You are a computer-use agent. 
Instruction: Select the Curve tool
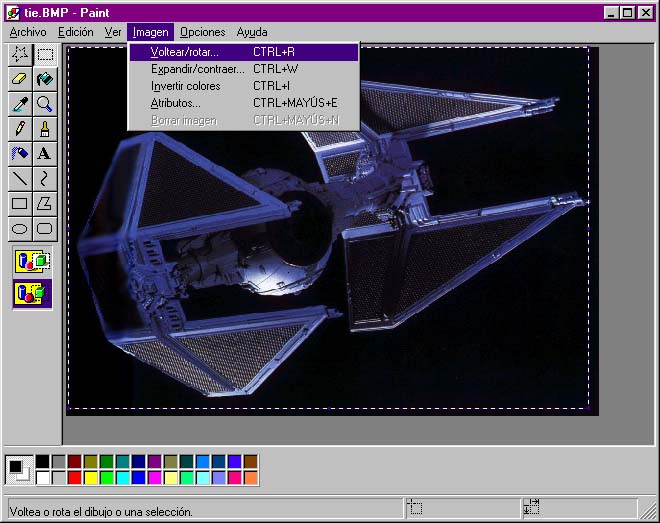pos(45,179)
